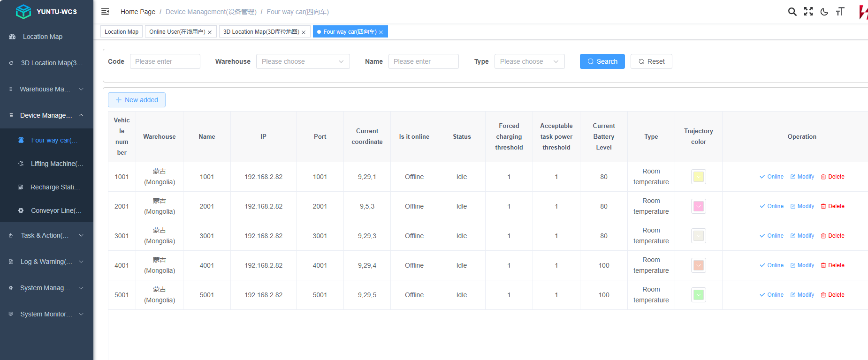The height and width of the screenshot is (360, 868).
Task: Open Recharge Station menu item
Action: (47, 187)
